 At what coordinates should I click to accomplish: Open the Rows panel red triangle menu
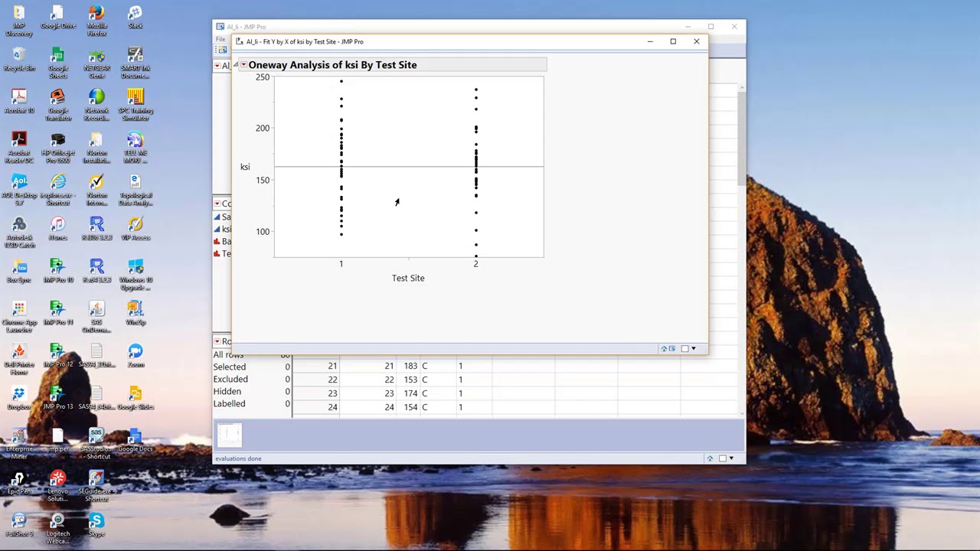pos(217,341)
